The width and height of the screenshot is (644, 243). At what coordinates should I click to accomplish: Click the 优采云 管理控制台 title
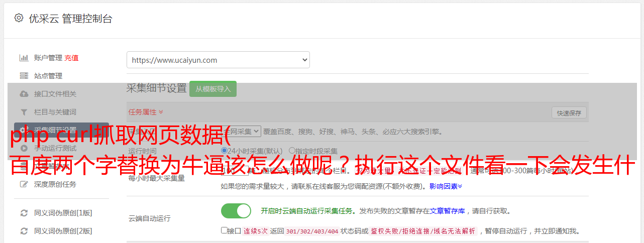tap(71, 19)
